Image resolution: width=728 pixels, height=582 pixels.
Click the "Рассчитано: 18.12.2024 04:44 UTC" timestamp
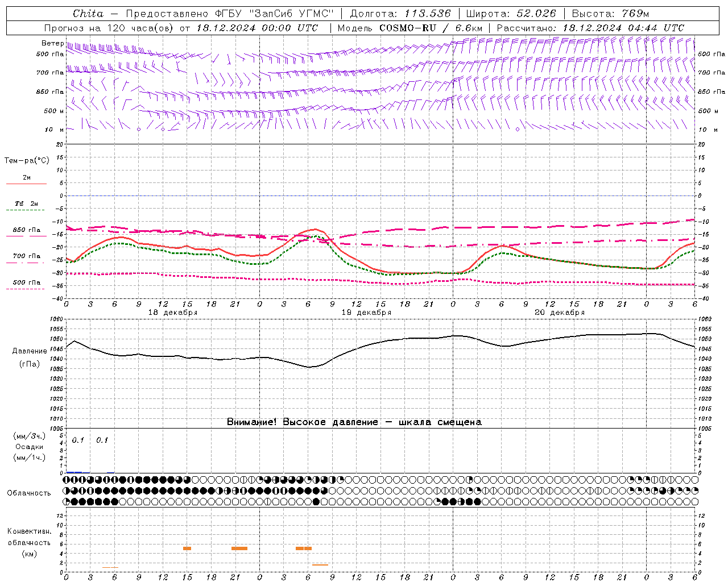[x=590, y=28]
